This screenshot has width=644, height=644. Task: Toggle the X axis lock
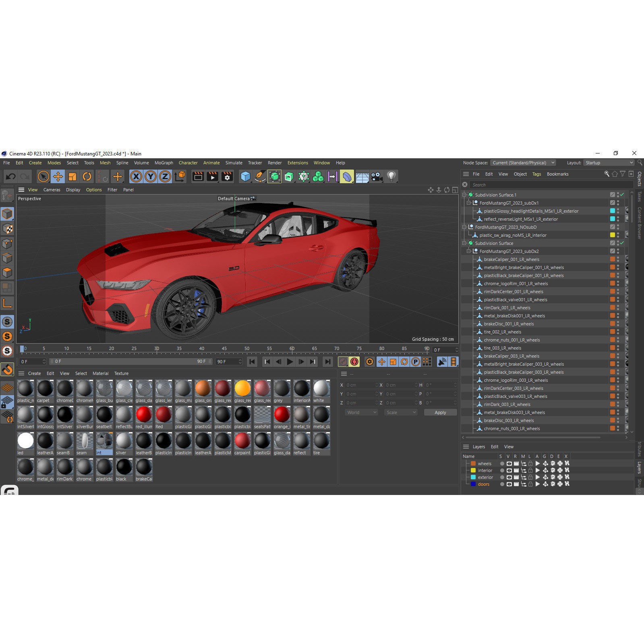136,176
